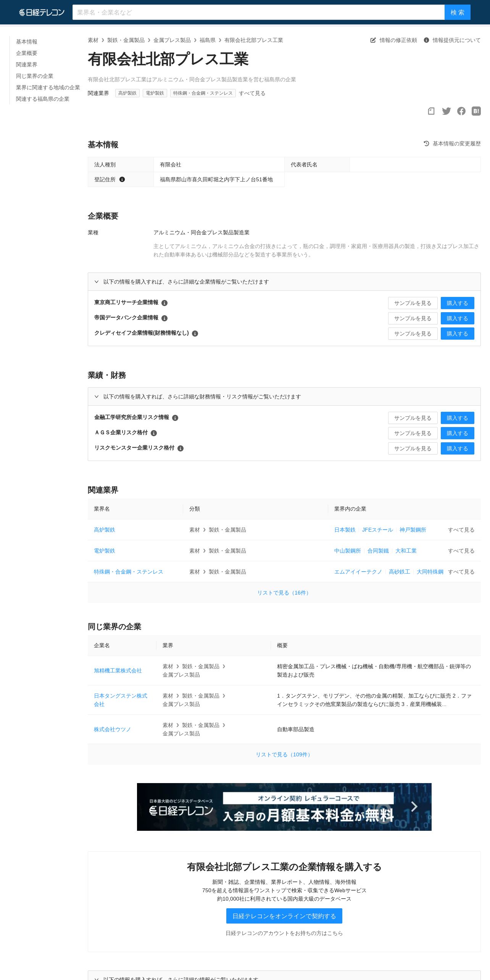Open 素材 breadcrumb link
The width and height of the screenshot is (490, 980).
[x=93, y=40]
